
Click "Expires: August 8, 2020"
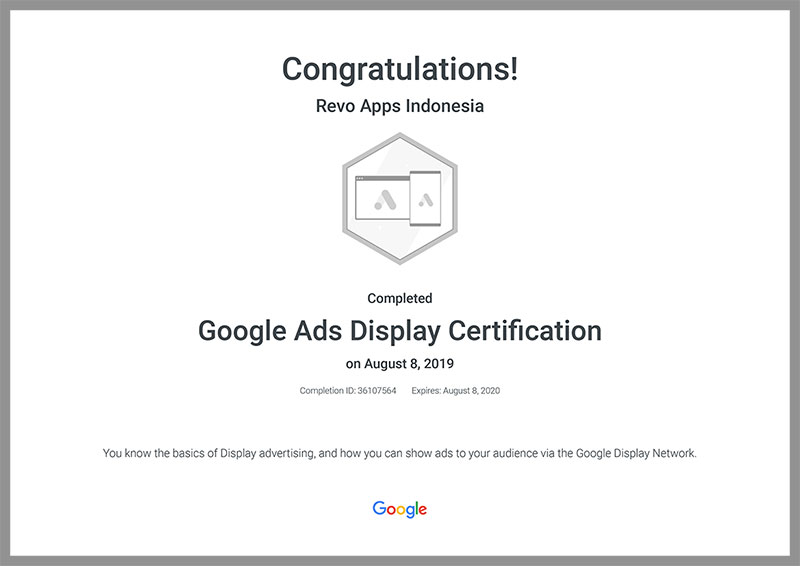[x=456, y=390]
